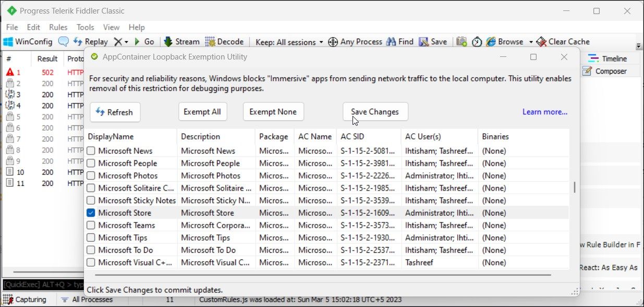The width and height of the screenshot is (644, 307).
Task: Open the Help menu
Action: (137, 27)
